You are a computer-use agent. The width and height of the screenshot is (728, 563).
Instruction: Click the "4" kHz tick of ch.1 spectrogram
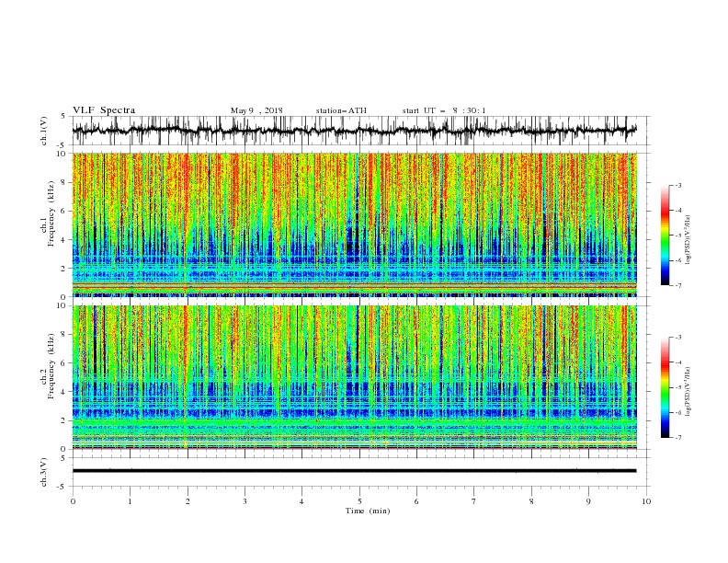coord(64,240)
